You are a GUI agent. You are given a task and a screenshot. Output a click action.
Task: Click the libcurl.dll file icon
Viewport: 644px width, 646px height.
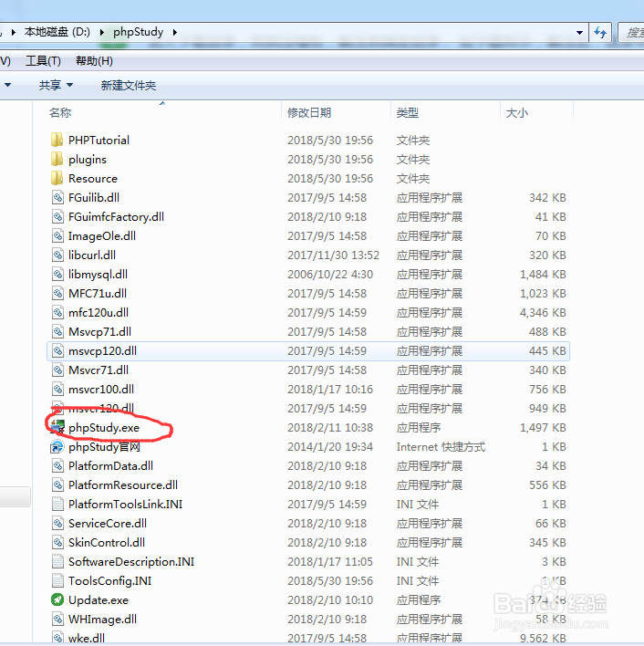(57, 255)
